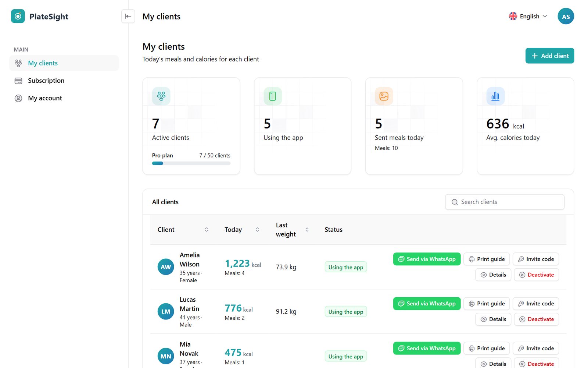Click the Pro plan usage progress bar
This screenshot has width=588, height=368.
click(x=191, y=163)
